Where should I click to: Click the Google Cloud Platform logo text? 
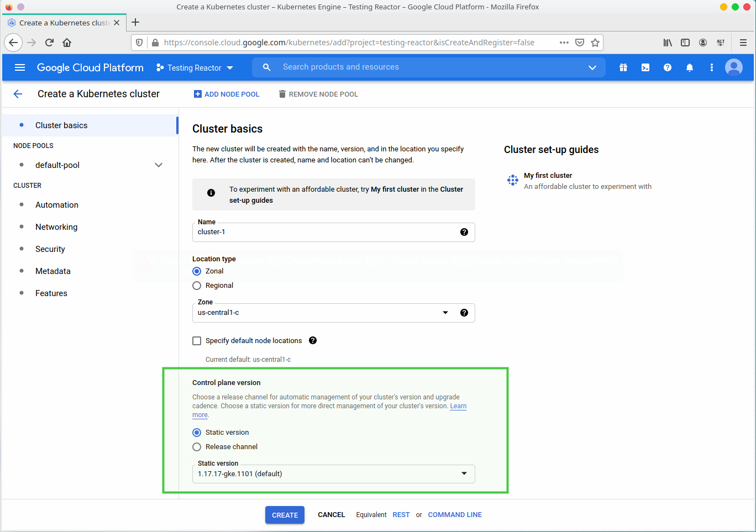pos(90,67)
